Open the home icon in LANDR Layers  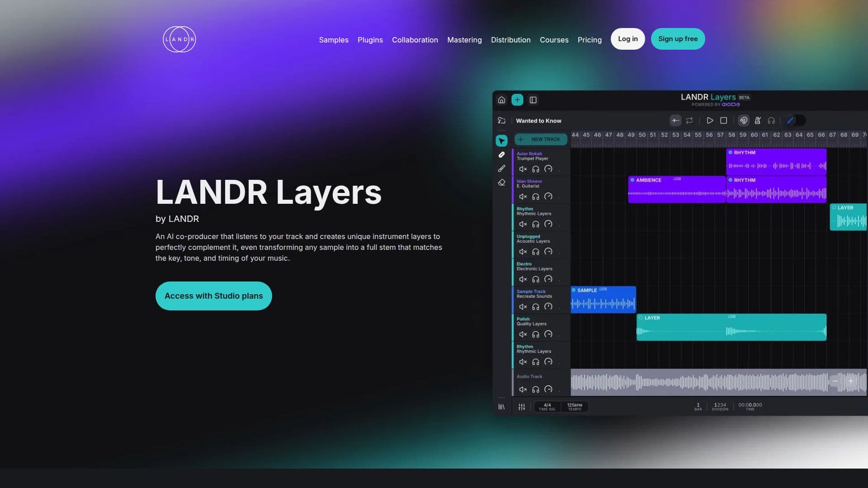pyautogui.click(x=501, y=100)
